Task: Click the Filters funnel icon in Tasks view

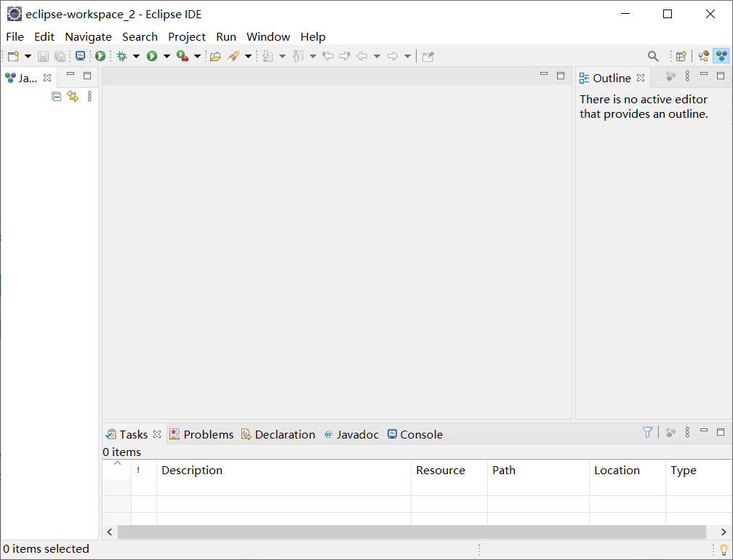Action: (x=647, y=433)
